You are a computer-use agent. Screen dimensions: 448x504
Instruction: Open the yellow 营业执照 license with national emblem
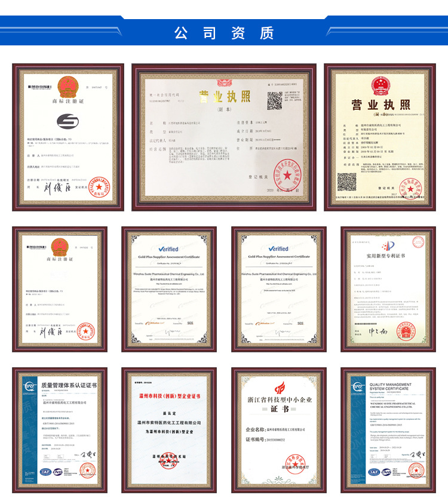pos(380,137)
